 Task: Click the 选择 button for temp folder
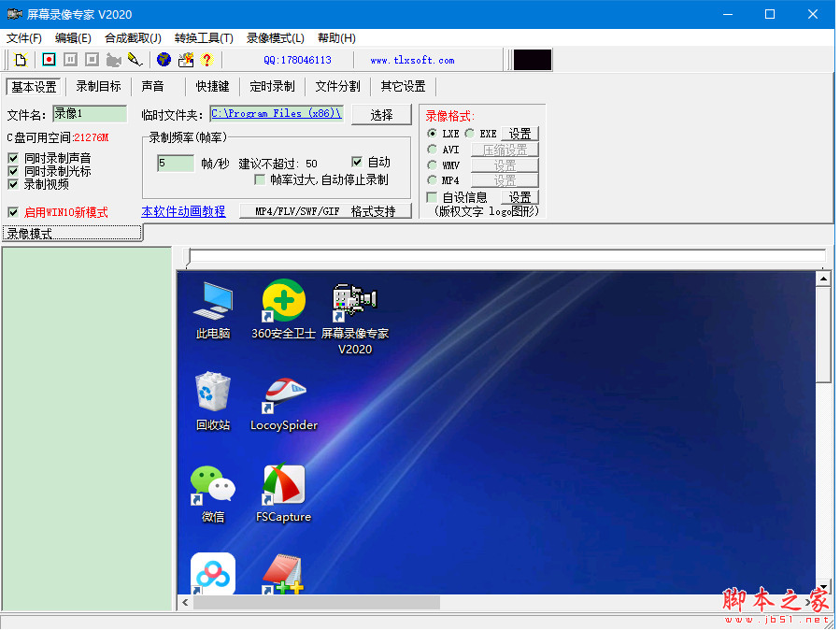point(381,115)
